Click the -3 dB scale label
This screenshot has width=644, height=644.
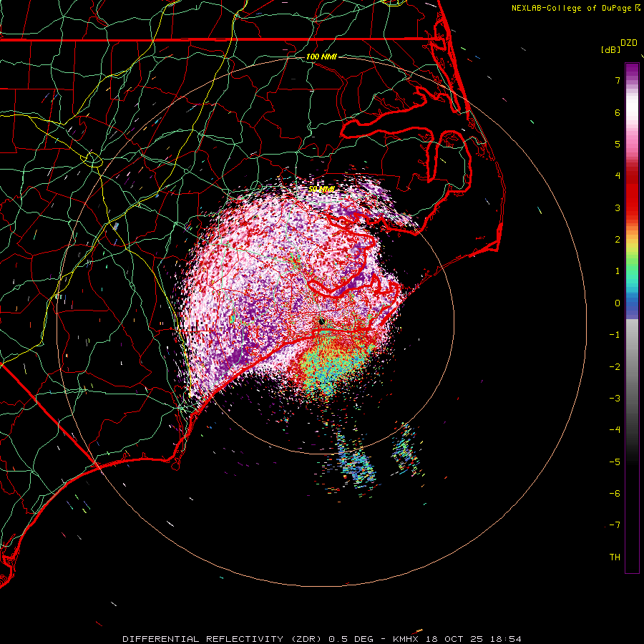click(x=615, y=399)
